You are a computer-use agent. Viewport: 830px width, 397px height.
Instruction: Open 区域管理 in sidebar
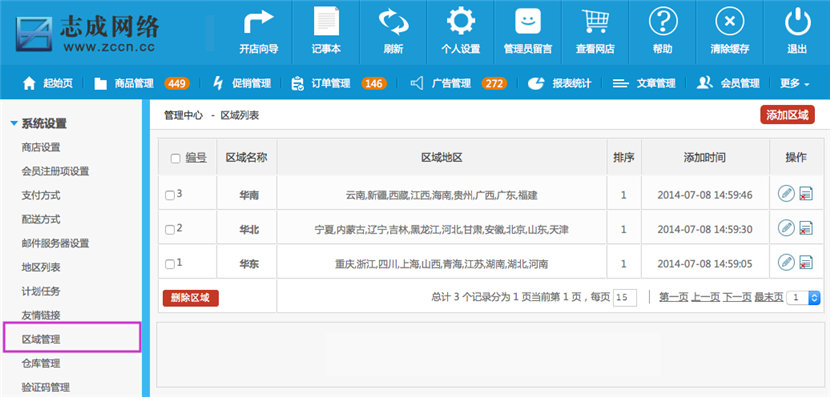click(x=41, y=339)
